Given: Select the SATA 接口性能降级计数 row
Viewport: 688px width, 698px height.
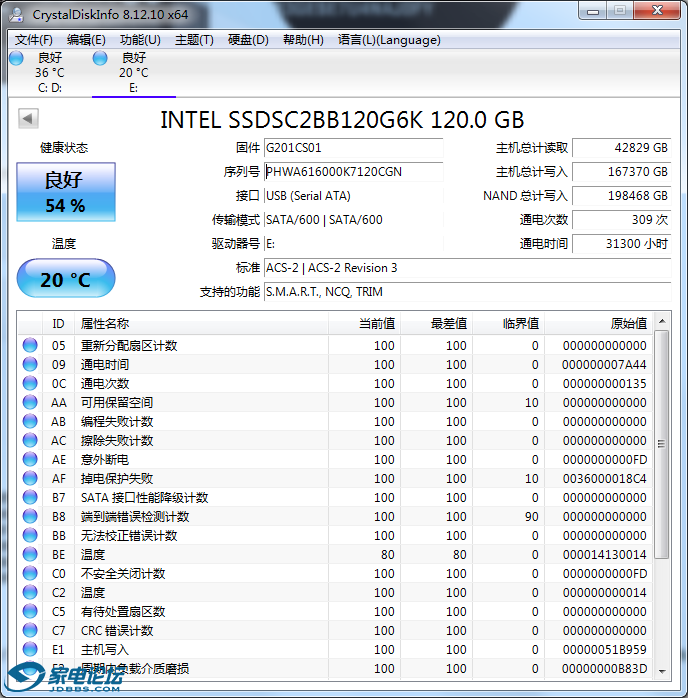Looking at the screenshot, I should [335, 497].
